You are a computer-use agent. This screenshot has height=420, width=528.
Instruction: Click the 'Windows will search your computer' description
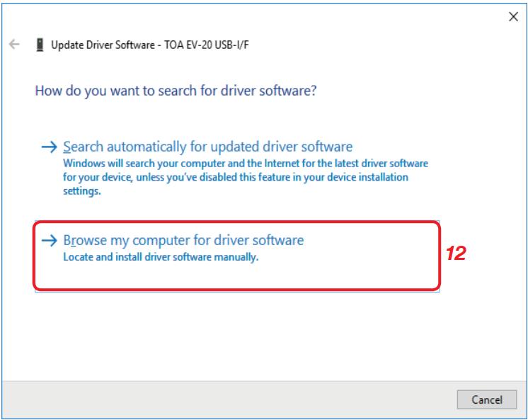tap(246, 177)
